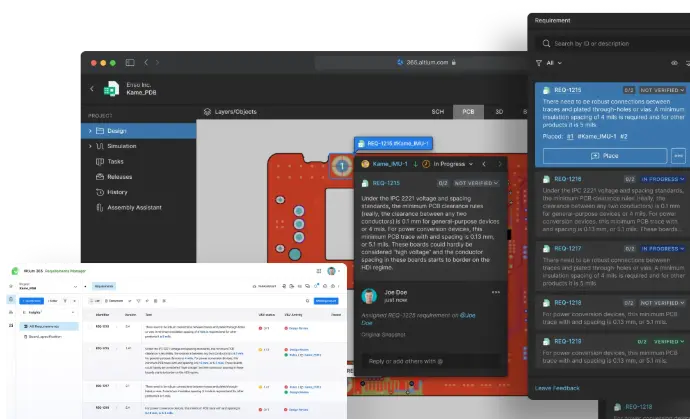The height and width of the screenshot is (419, 690).
Task: Expand the Simulation tree item
Action: click(90, 146)
